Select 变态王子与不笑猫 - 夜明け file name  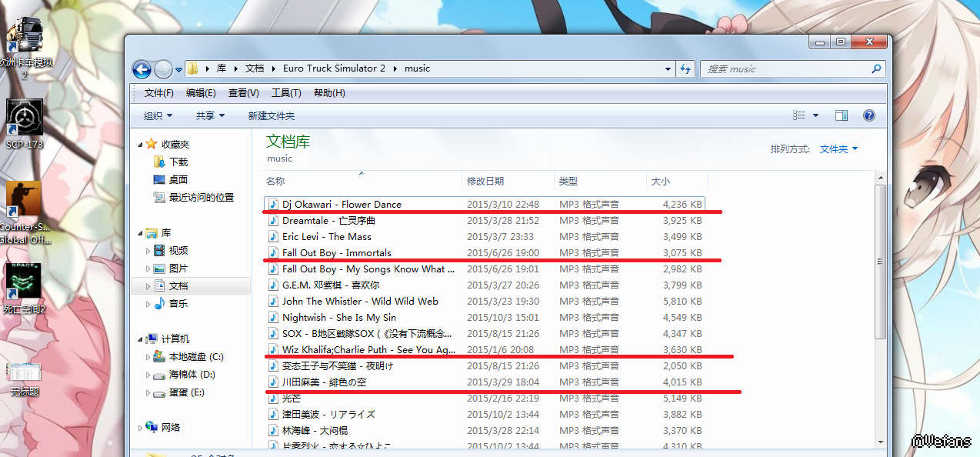[338, 365]
